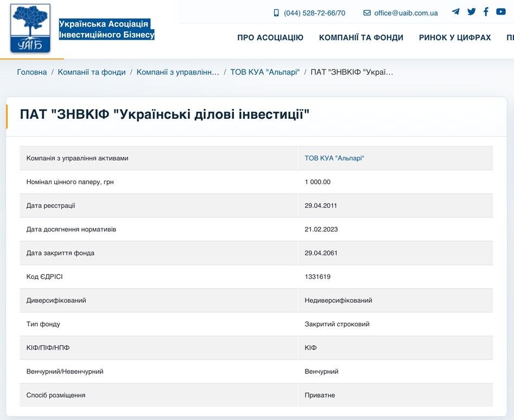The width and height of the screenshot is (514, 420).
Task: Open ТОВ КУА "Альпарі" link in table
Action: (334, 158)
